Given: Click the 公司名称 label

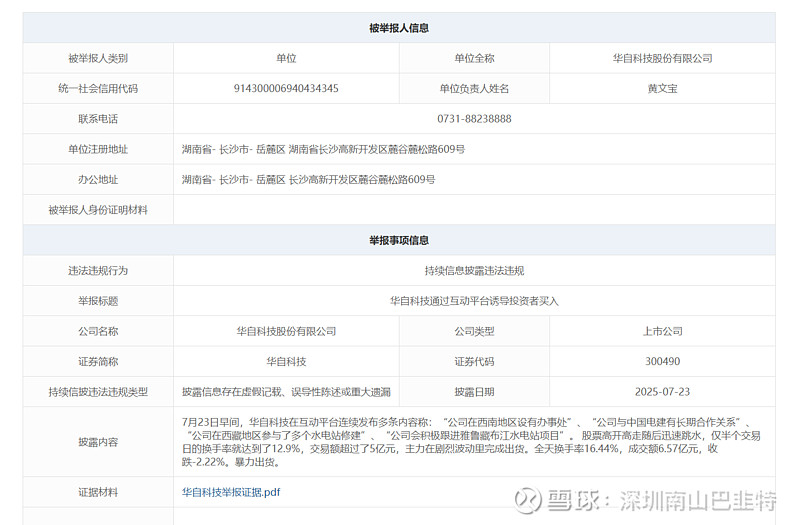Looking at the screenshot, I should pos(98,331).
